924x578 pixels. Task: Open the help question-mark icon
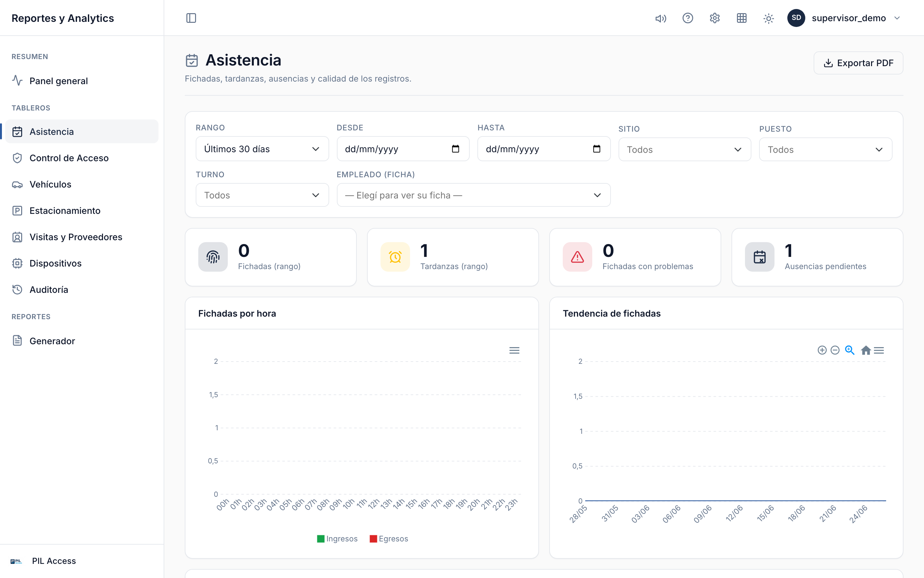click(x=688, y=18)
